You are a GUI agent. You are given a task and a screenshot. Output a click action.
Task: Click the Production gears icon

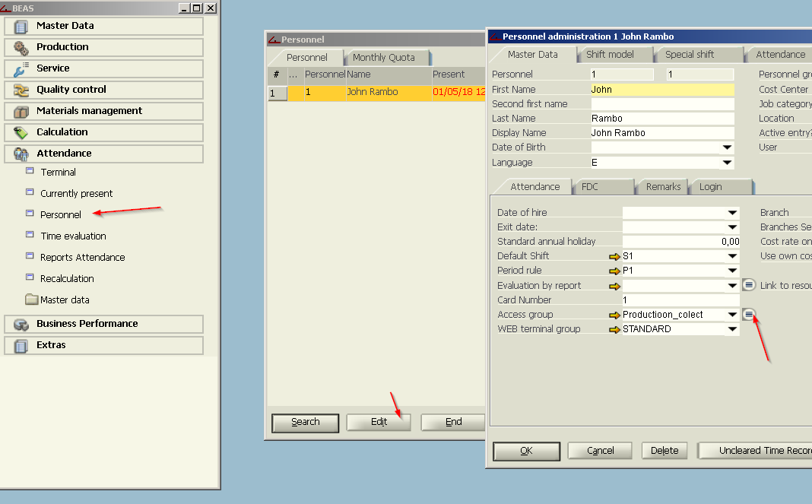point(21,48)
